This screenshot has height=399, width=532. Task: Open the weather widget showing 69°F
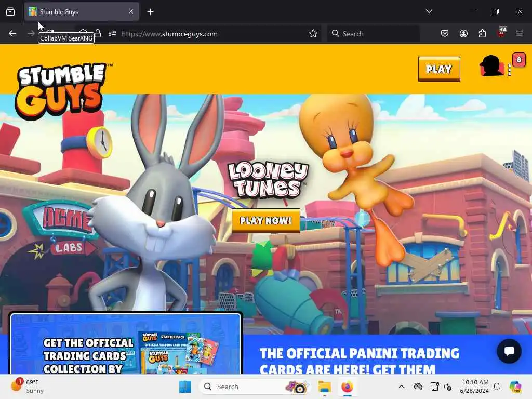pyautogui.click(x=27, y=386)
